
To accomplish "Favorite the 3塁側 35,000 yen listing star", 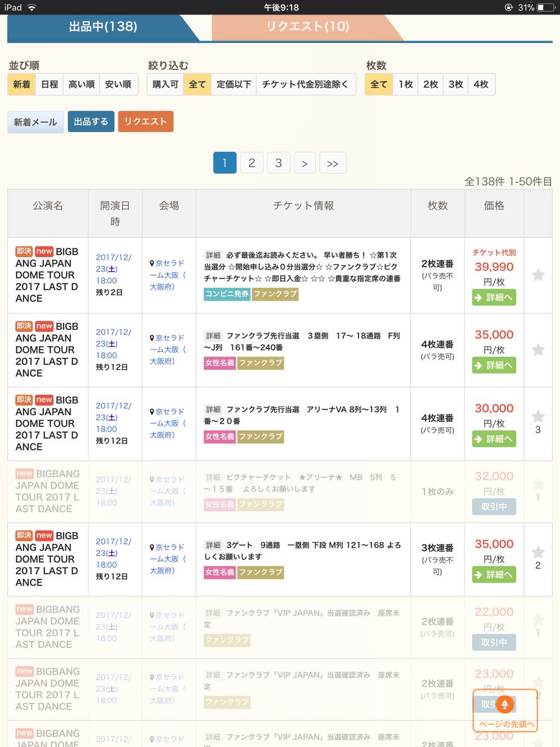I will [538, 350].
